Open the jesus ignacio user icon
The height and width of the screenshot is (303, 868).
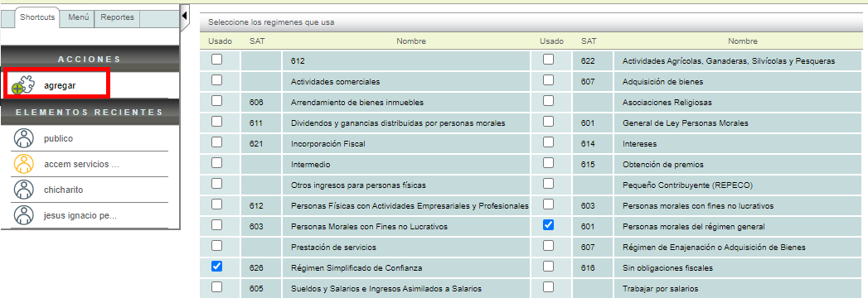click(x=24, y=214)
